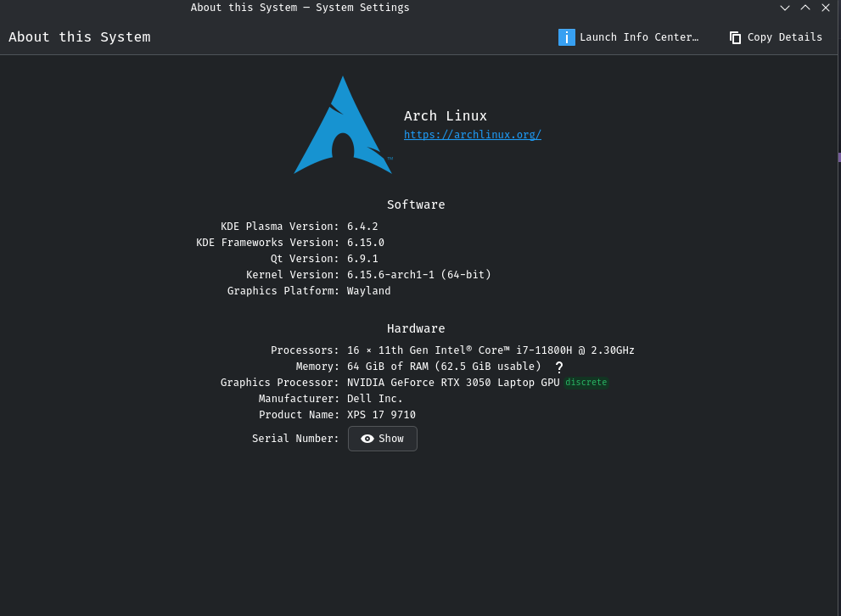Click the About this System page heading

tap(80, 37)
